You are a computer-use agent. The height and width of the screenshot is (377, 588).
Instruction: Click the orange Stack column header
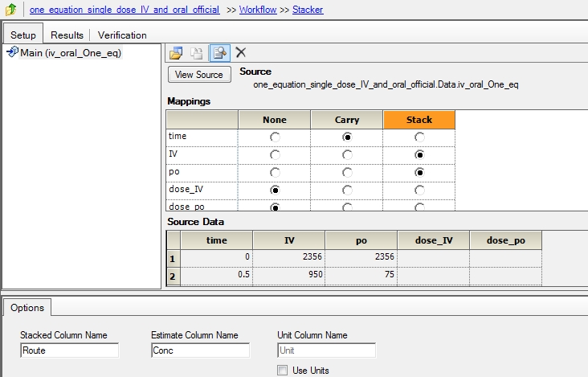point(419,120)
